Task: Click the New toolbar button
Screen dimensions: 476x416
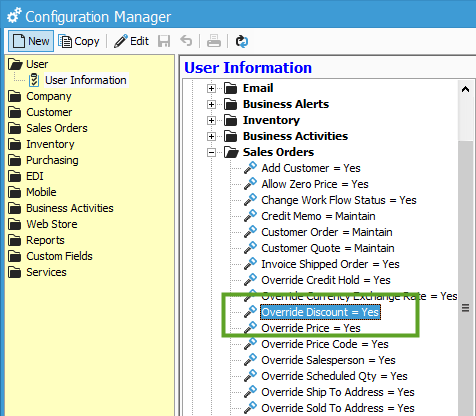Action: 31,41
